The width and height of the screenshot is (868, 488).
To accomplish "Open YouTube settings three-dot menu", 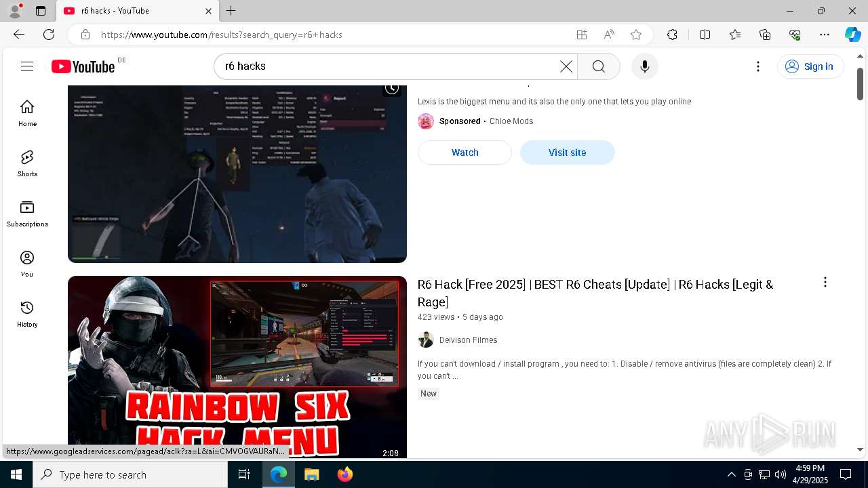I will click(x=758, y=66).
